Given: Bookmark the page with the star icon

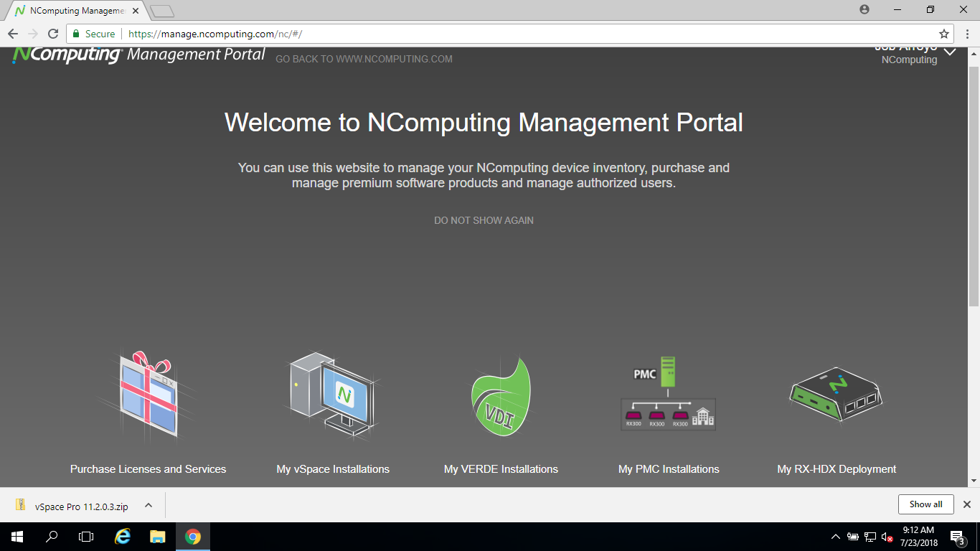Looking at the screenshot, I should point(944,34).
